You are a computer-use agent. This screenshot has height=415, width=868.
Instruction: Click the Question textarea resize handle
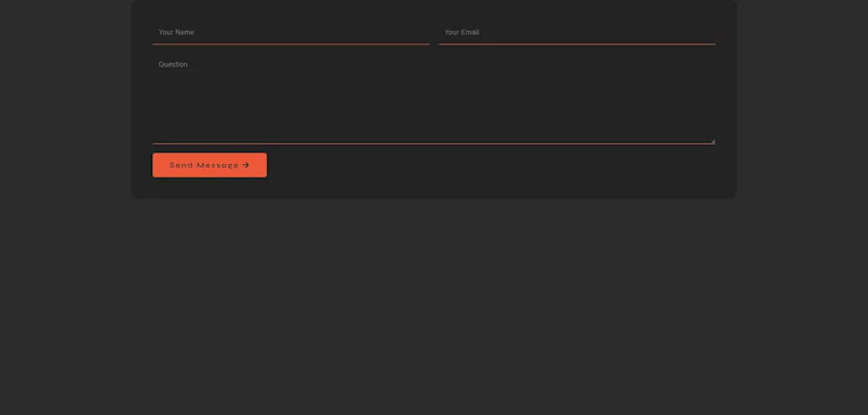[713, 141]
